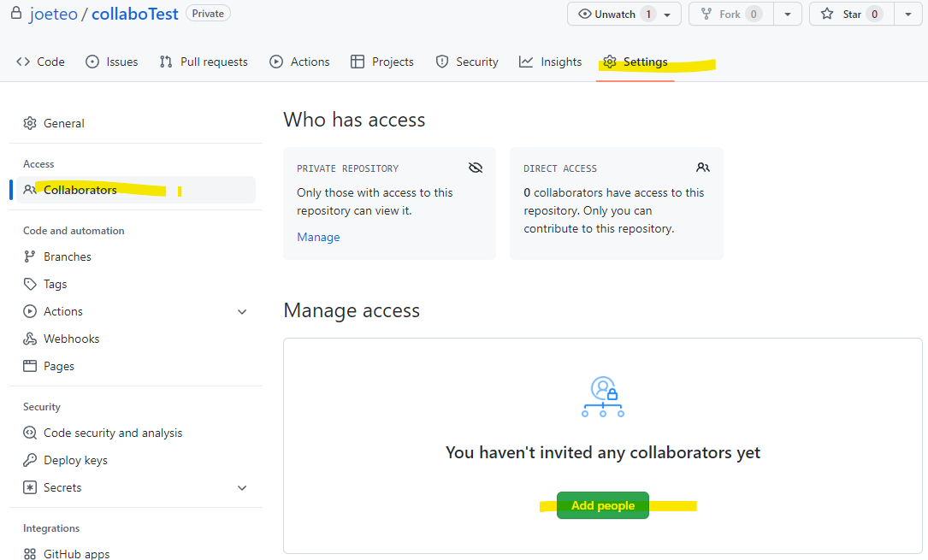
Task: Click the Projects table icon
Action: pos(358,62)
